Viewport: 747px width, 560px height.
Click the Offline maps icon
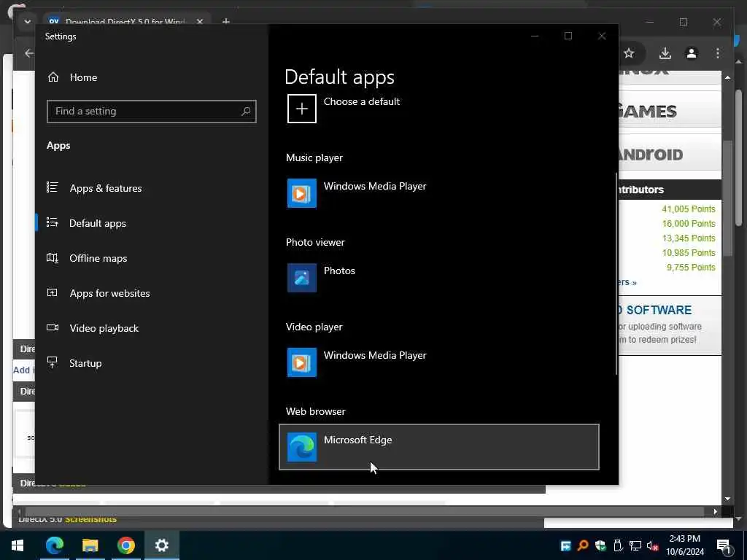click(53, 257)
